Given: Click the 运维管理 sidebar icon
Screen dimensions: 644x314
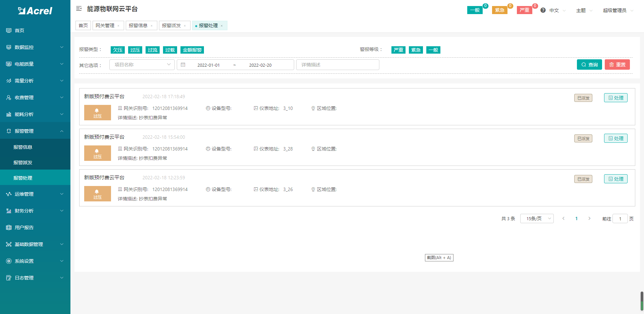Looking at the screenshot, I should [9, 194].
